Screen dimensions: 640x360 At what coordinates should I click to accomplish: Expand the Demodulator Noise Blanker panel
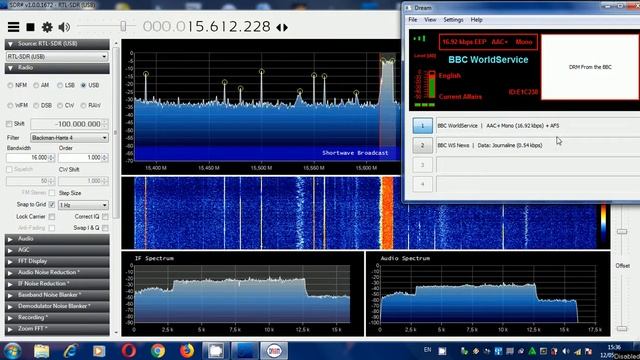click(x=57, y=306)
